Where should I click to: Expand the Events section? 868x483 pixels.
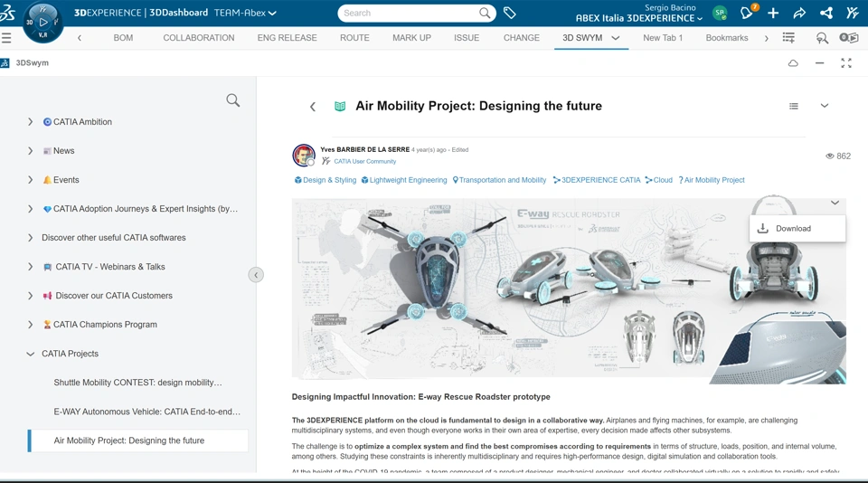pyautogui.click(x=31, y=180)
